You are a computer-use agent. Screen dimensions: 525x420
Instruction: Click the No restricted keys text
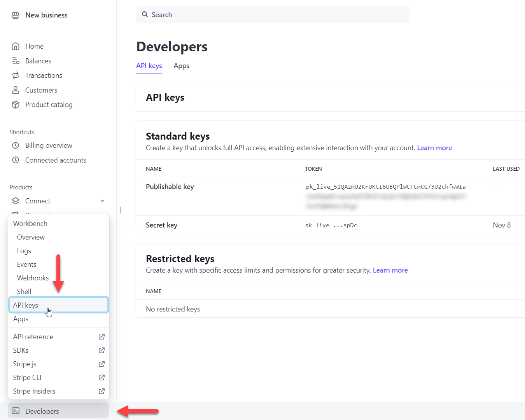pyautogui.click(x=173, y=309)
